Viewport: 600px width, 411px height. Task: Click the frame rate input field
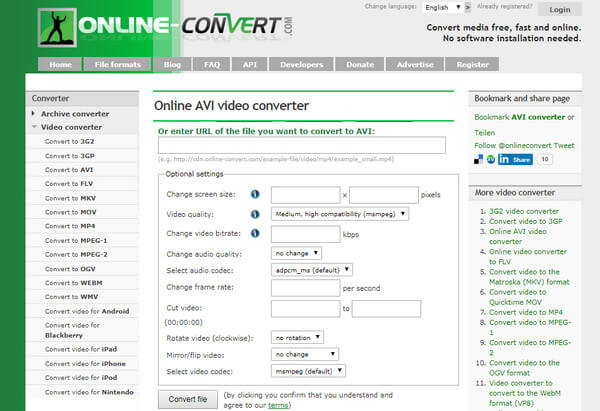[x=305, y=288]
